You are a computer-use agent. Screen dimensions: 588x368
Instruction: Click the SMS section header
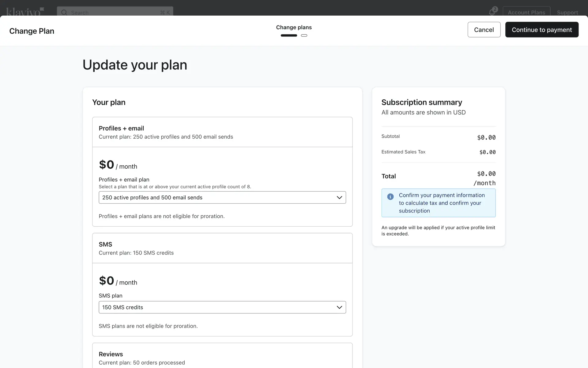click(105, 244)
